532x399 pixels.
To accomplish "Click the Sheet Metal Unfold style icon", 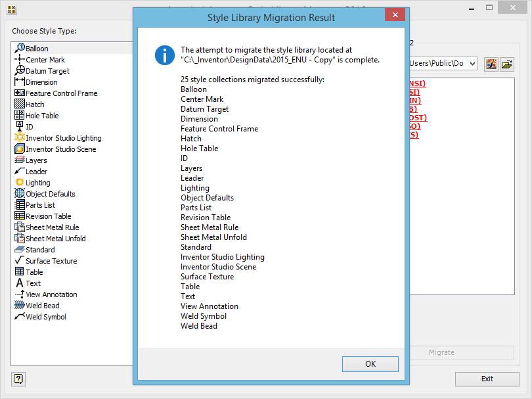I will [x=20, y=238].
